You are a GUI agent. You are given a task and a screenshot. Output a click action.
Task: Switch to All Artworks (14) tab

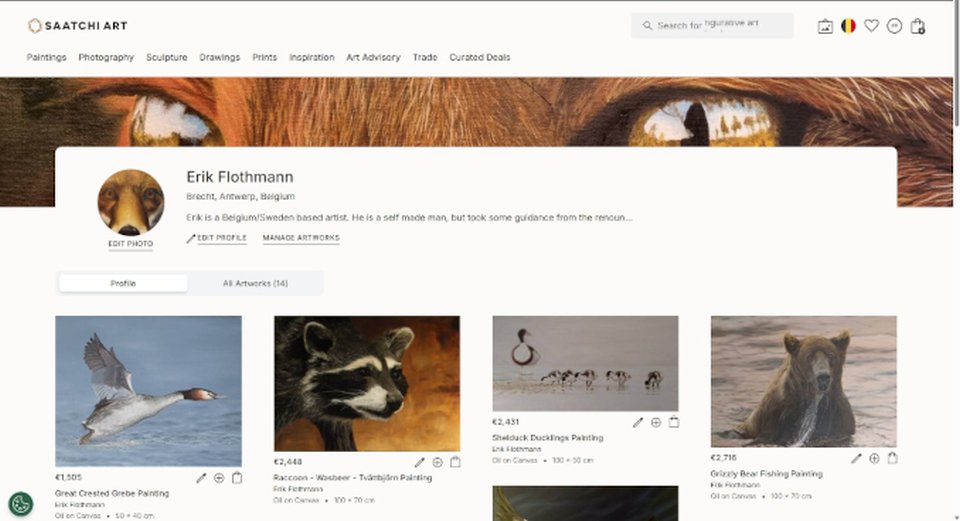coord(255,283)
